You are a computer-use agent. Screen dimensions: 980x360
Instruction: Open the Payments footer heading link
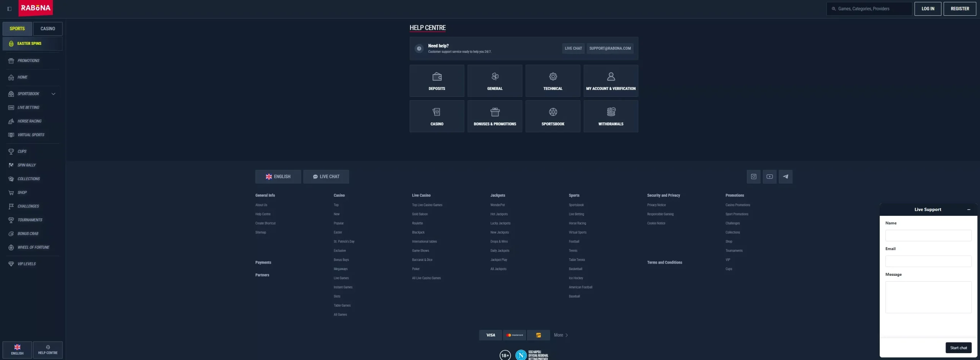(263, 262)
